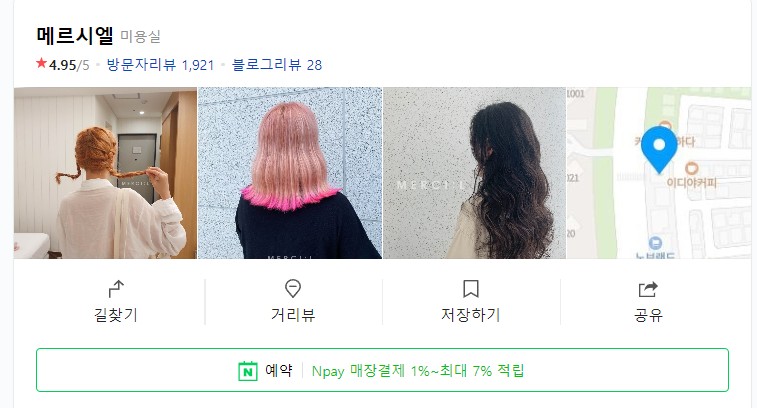The height and width of the screenshot is (408, 757).
Task: Click the 저장하기 text label
Action: click(x=471, y=315)
